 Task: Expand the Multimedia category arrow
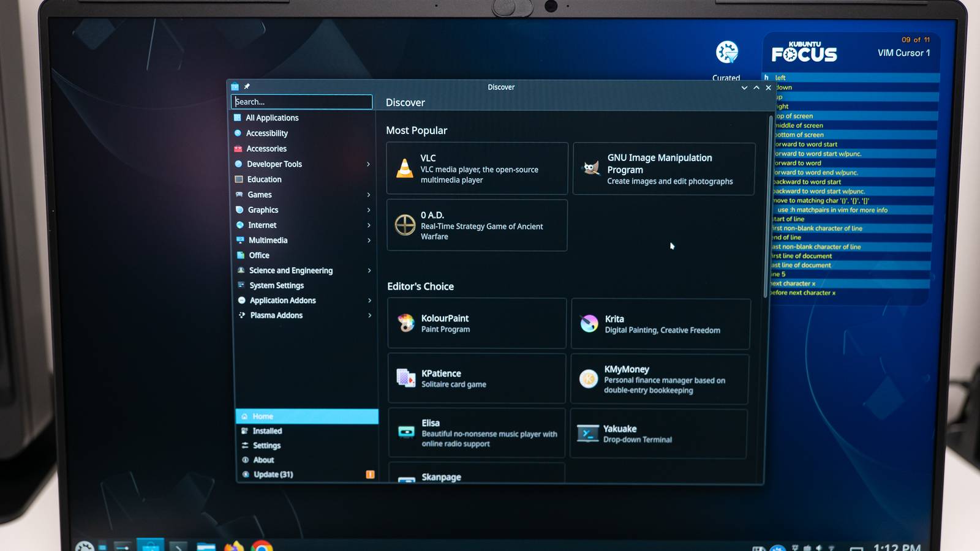tap(368, 240)
